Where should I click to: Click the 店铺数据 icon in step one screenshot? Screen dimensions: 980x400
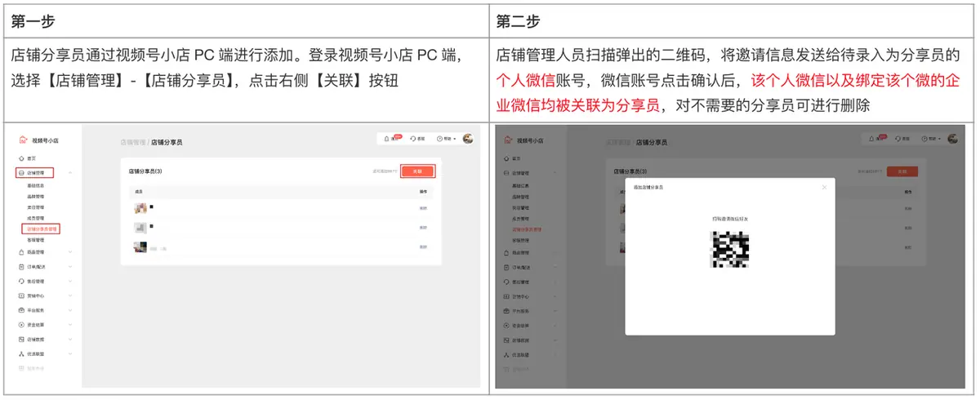[20, 339]
